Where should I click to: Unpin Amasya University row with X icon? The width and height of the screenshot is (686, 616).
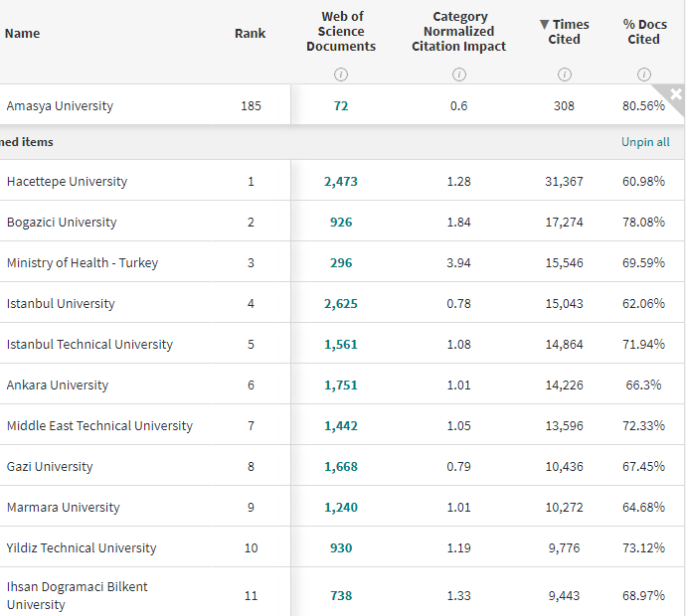tap(676, 94)
